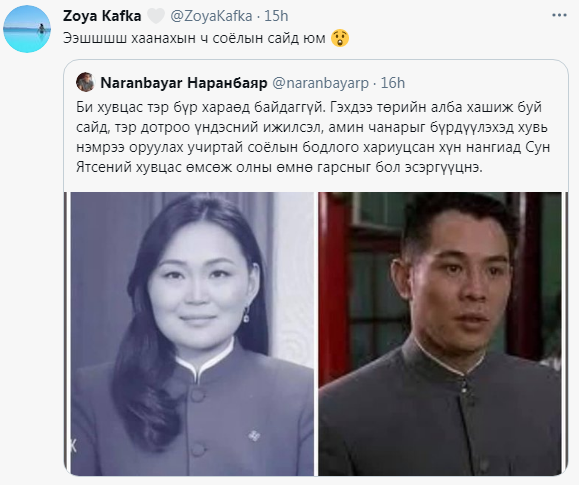Viewport: 579px width, 485px height.
Task: Click the Cyrillic name Наранбаяр in the quote
Action: click(227, 83)
